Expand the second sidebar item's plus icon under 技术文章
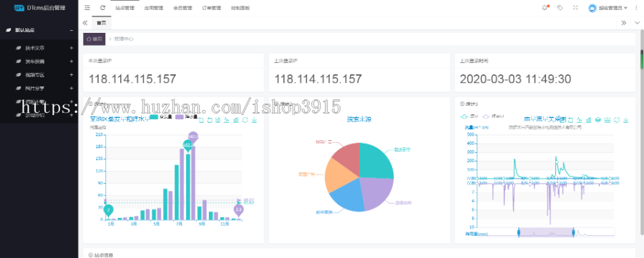This screenshot has height=258, width=644. coord(72,61)
